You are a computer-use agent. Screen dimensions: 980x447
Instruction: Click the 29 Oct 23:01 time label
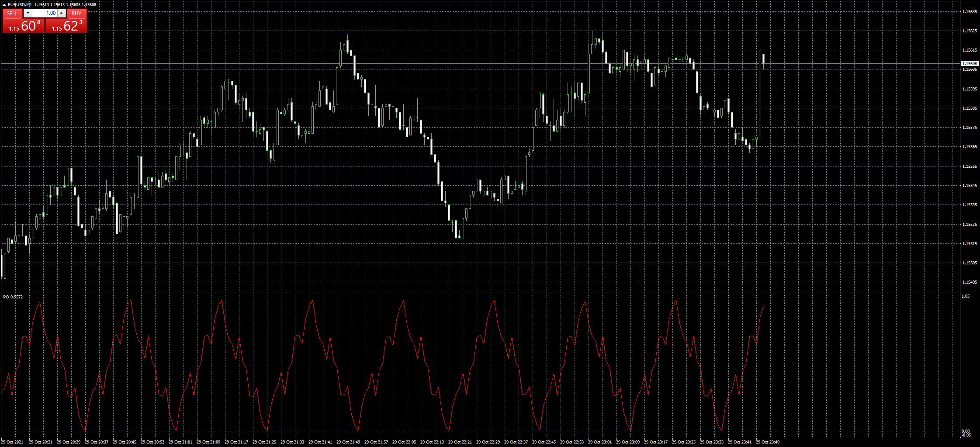pos(600,442)
